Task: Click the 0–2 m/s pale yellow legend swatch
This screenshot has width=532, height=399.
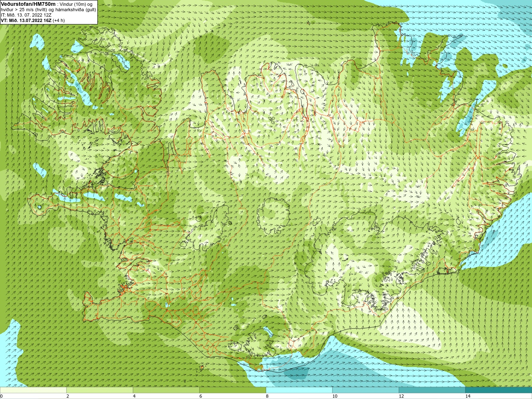Action: pyautogui.click(x=33, y=390)
